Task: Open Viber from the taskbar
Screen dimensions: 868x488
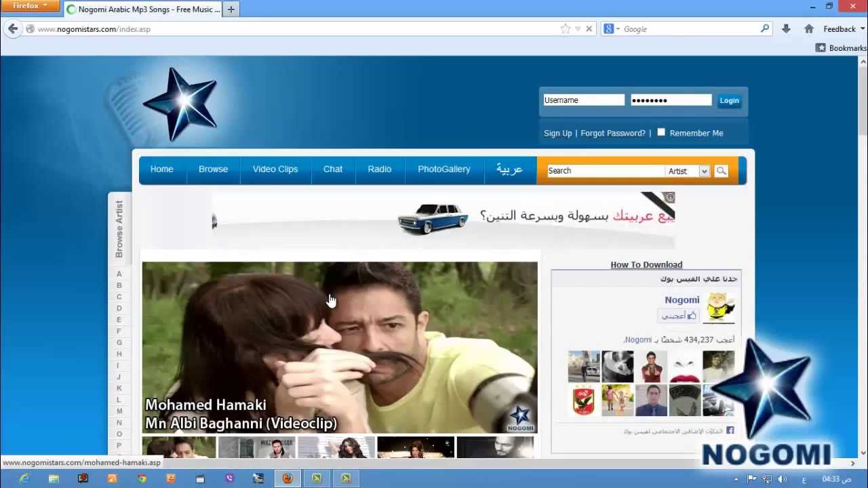Action: (x=229, y=479)
